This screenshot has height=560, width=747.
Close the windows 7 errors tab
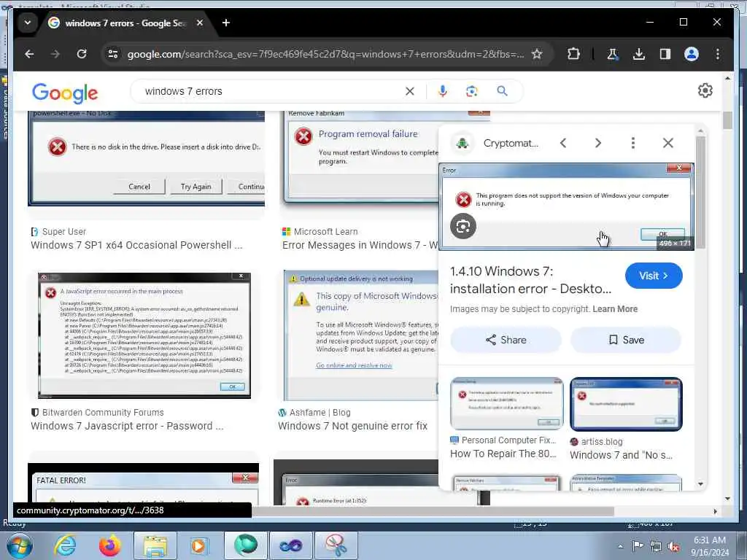[x=200, y=23]
